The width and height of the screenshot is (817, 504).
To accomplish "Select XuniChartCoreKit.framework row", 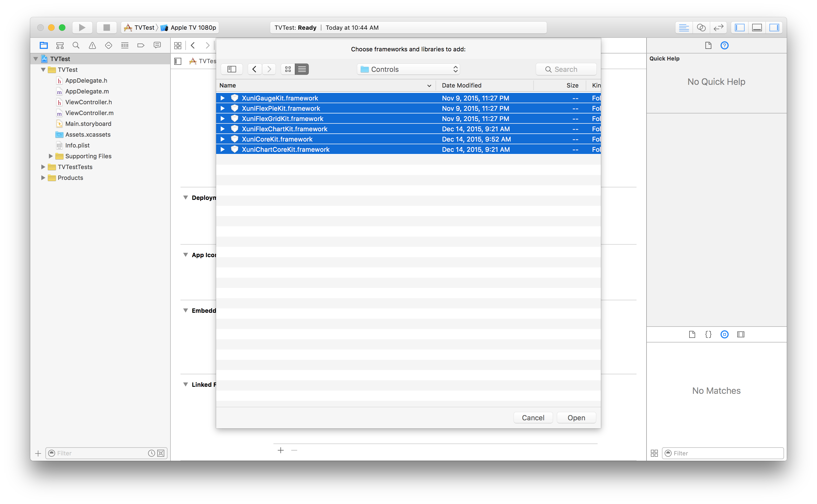I will (x=408, y=149).
